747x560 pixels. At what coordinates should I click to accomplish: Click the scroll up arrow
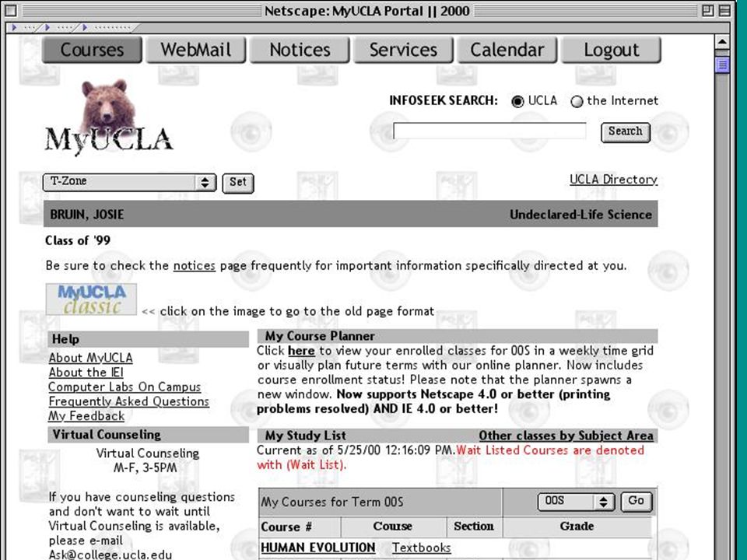point(722,43)
